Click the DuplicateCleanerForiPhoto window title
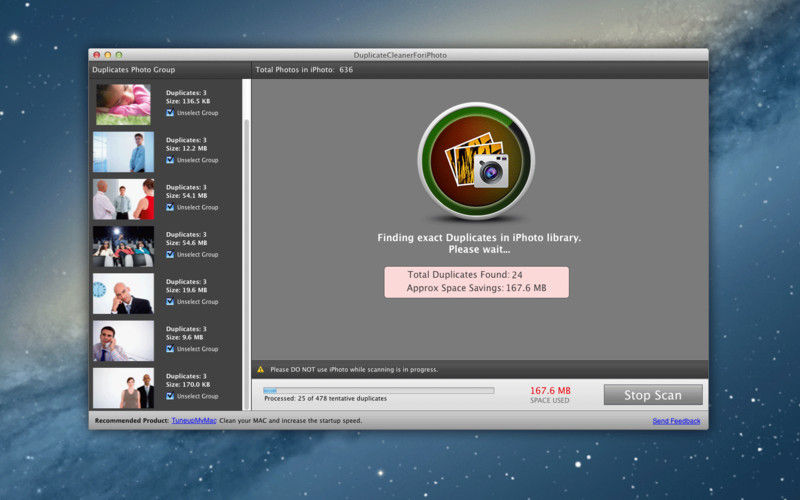Image resolution: width=800 pixels, height=500 pixels. pyautogui.click(x=400, y=55)
